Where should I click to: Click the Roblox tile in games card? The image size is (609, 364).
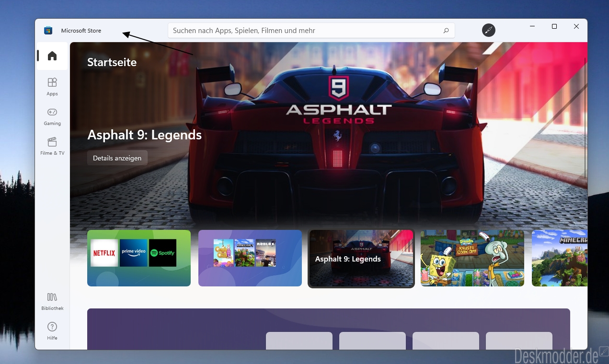(266, 253)
